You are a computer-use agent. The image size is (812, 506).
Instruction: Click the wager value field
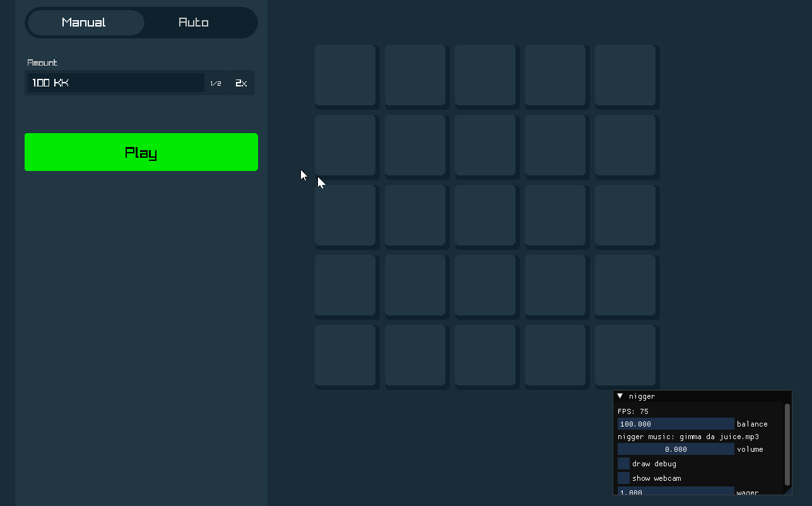pyautogui.click(x=676, y=491)
